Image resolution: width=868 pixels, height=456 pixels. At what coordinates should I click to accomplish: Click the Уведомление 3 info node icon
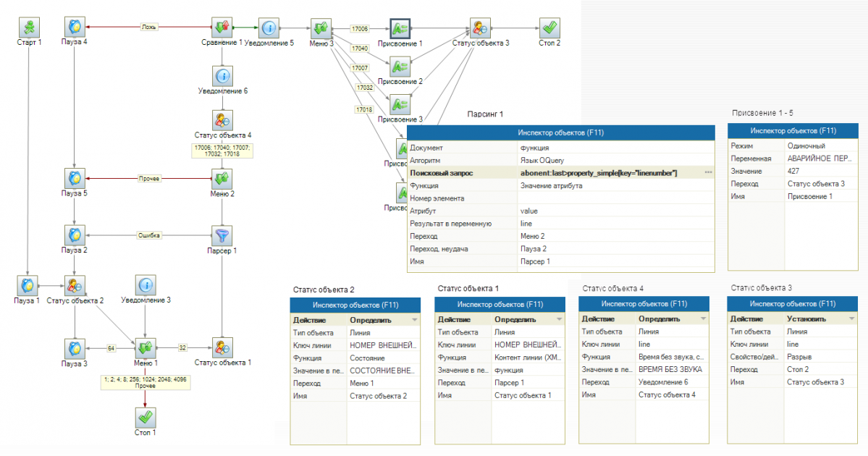coord(146,284)
